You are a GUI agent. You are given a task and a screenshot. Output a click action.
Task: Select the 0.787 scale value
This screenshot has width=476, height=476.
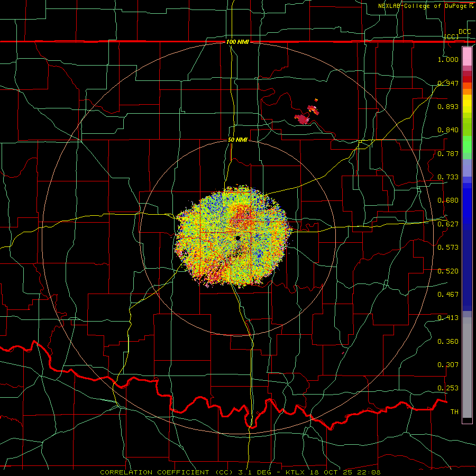(448, 153)
